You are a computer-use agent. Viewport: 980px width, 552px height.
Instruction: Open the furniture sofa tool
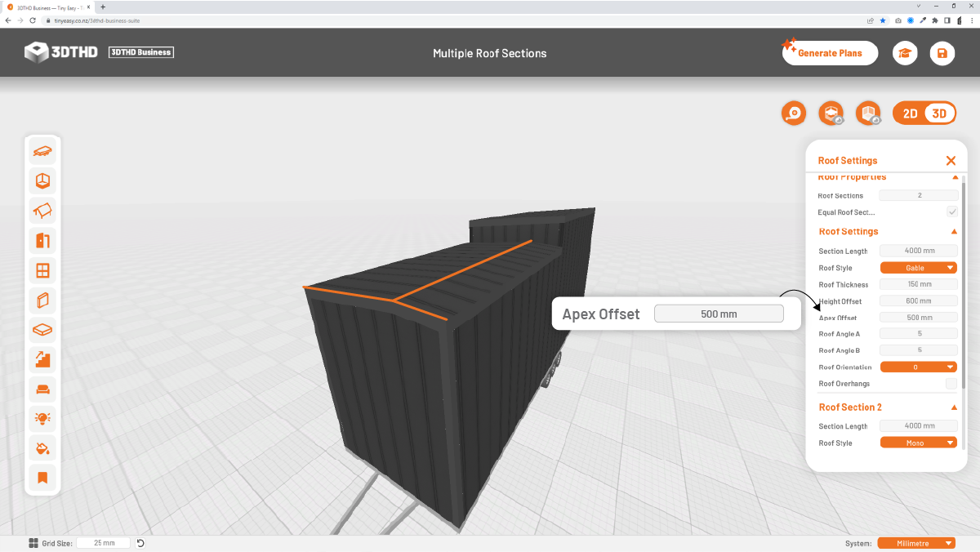tap(43, 389)
